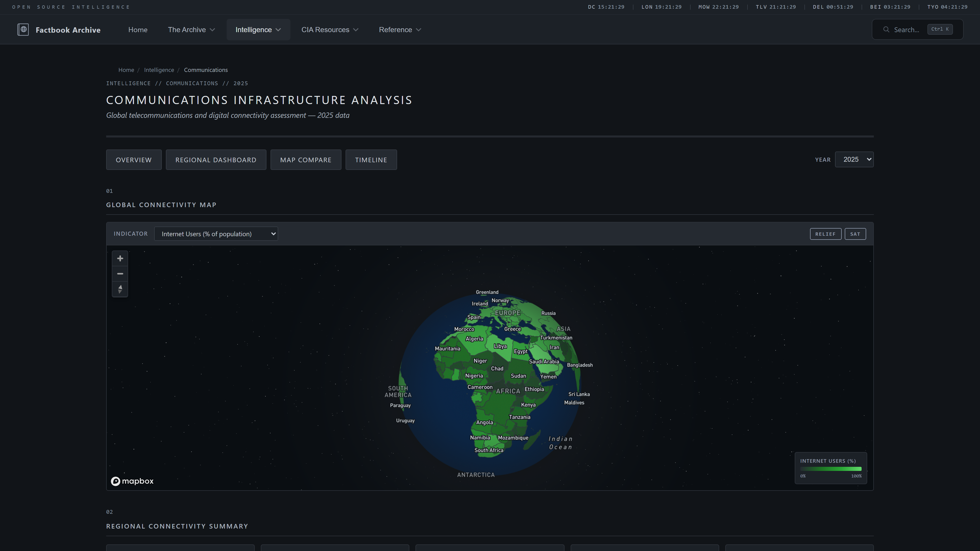This screenshot has height=551, width=980.
Task: Toggle the SAT satellite layer
Action: coord(855,234)
